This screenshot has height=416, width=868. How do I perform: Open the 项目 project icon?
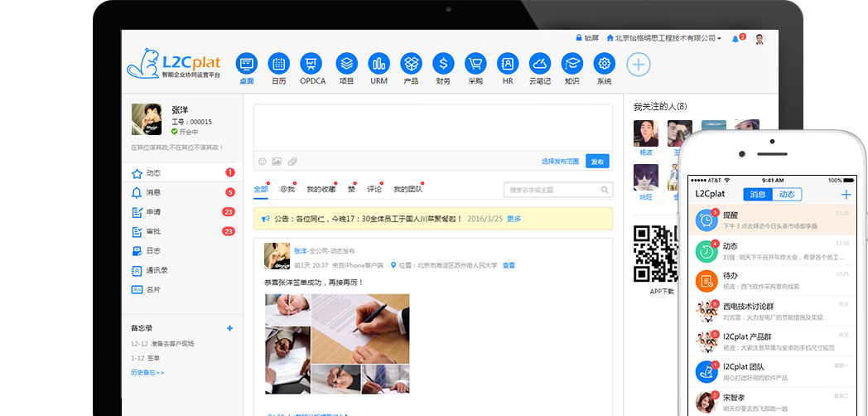346,64
